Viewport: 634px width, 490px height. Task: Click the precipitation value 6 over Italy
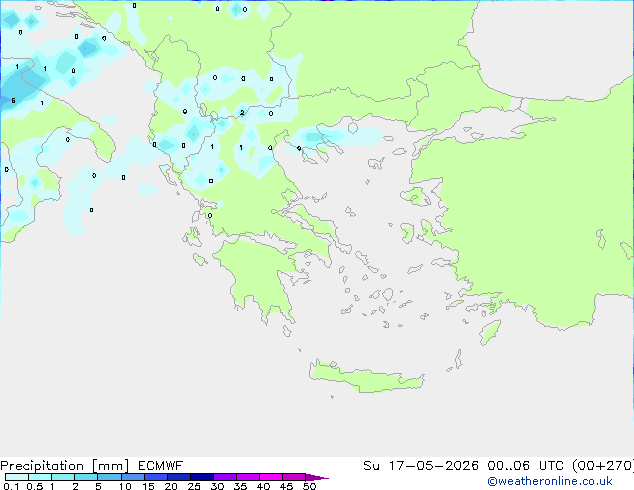tap(13, 100)
